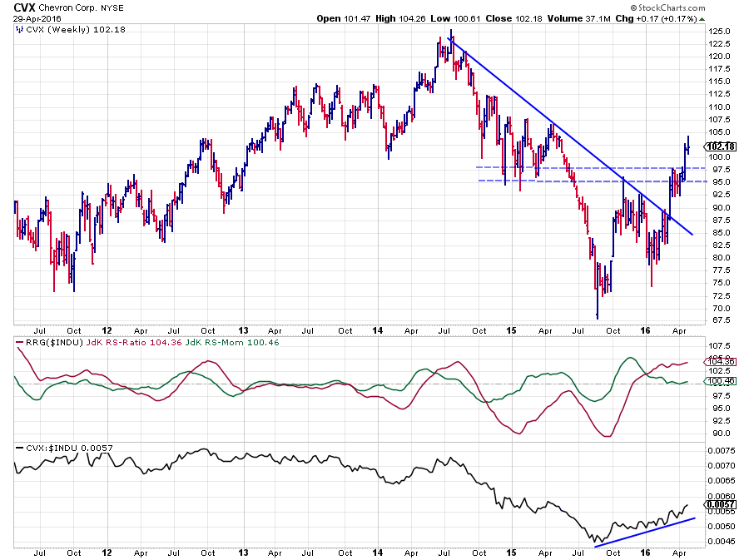
Task: Click the 67.5 price axis label
Action: coord(721,320)
